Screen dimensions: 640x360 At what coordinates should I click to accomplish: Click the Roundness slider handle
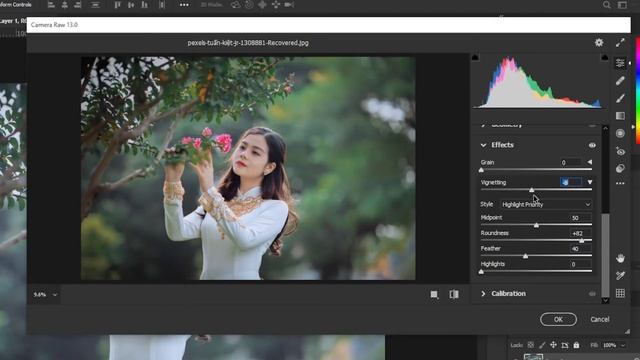tap(582, 240)
